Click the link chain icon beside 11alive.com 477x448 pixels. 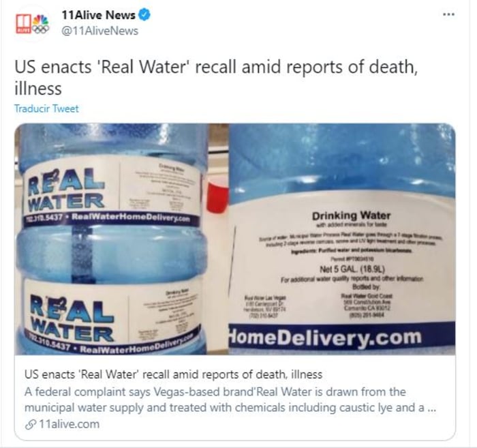pyautogui.click(x=30, y=425)
